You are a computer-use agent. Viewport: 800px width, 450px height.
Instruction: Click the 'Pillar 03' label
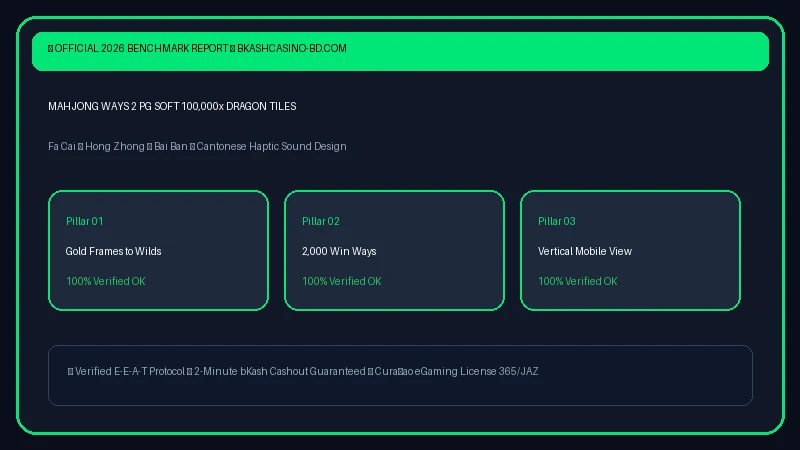point(557,221)
